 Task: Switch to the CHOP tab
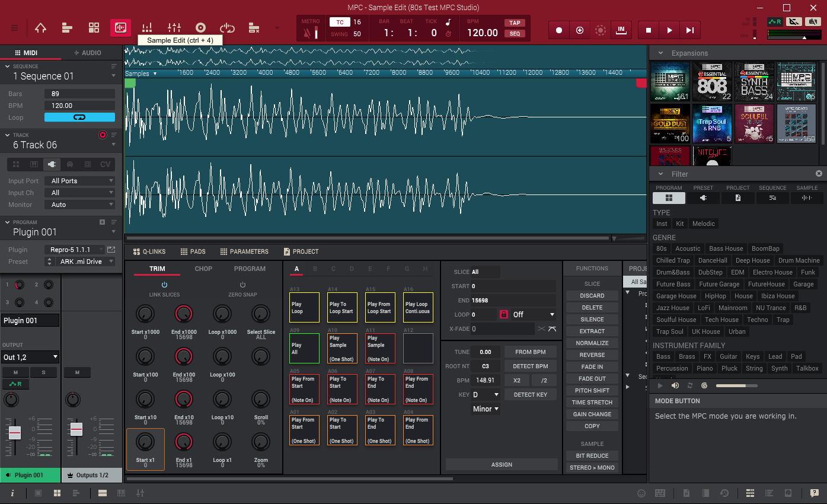coord(203,269)
